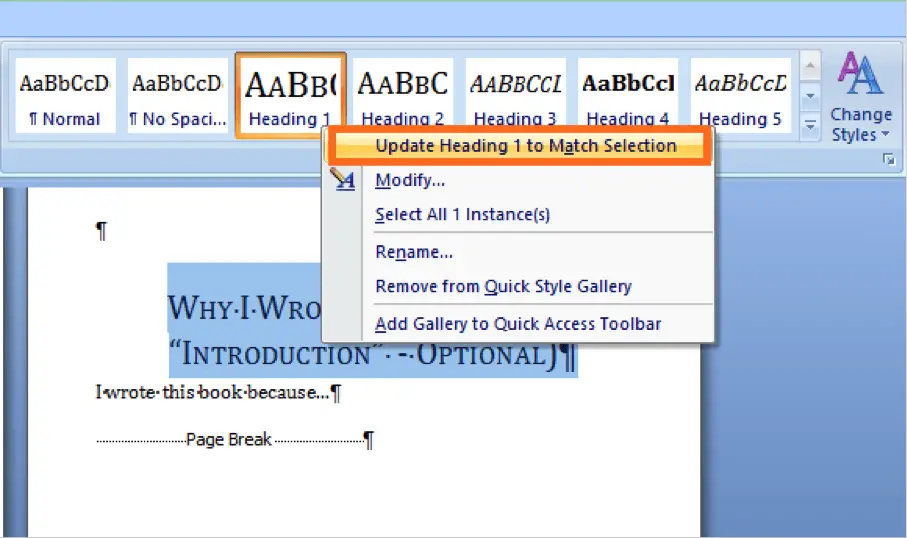
Task: Choose Select All 1 Instance(s)
Action: coord(462,215)
